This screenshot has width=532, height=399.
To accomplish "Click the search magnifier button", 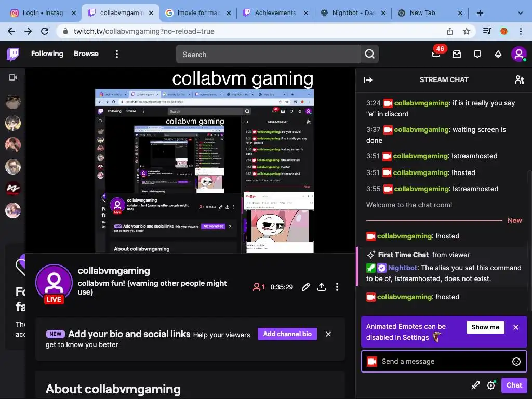I will pyautogui.click(x=369, y=54).
